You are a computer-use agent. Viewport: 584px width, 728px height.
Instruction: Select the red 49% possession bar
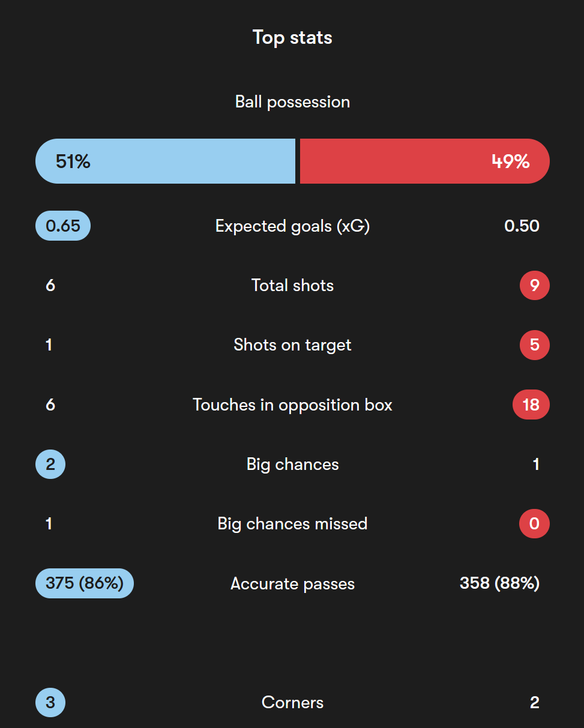pos(425,161)
